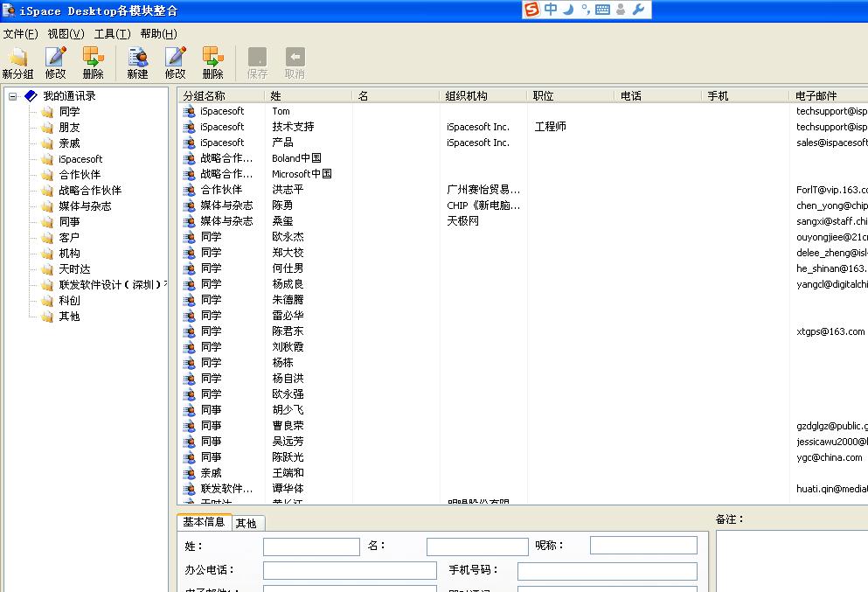Click the contact icon in the Tom row

pyautogui.click(x=190, y=111)
